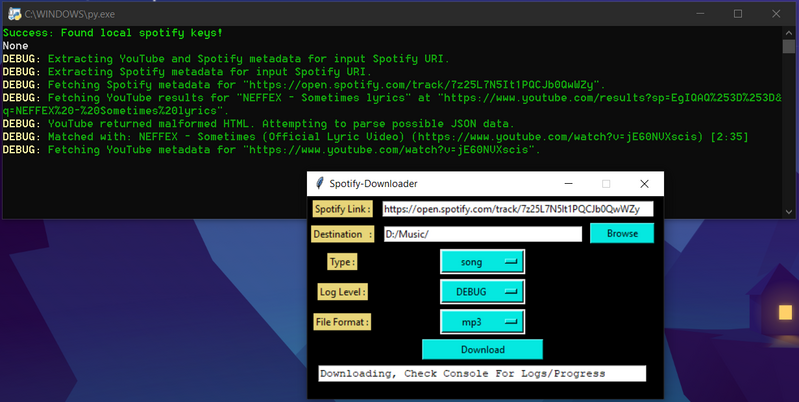Screen dimensions: 799x402
Task: Click the 'File Format :' label
Action: point(342,322)
